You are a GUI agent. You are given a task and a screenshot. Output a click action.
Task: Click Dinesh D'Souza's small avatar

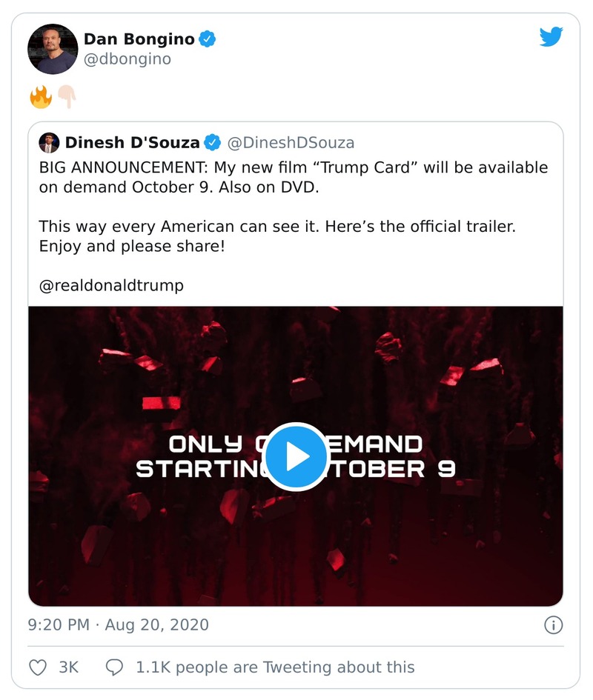point(48,142)
